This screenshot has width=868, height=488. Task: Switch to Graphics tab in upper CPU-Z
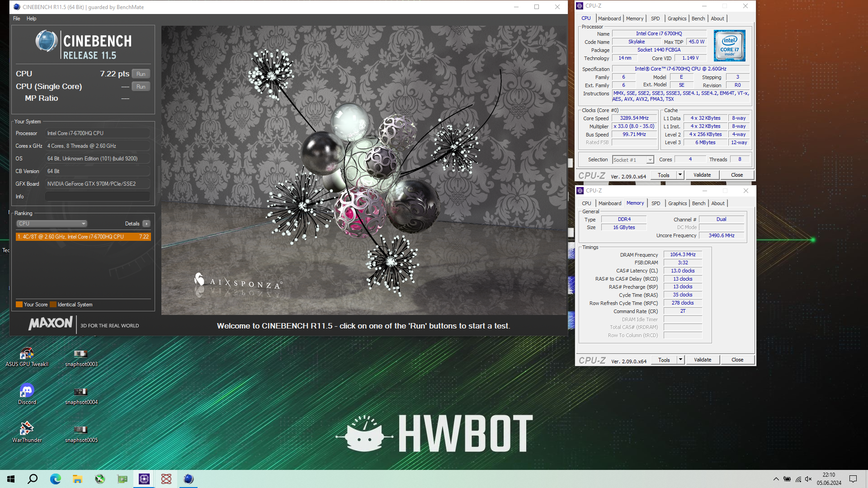[x=677, y=19]
